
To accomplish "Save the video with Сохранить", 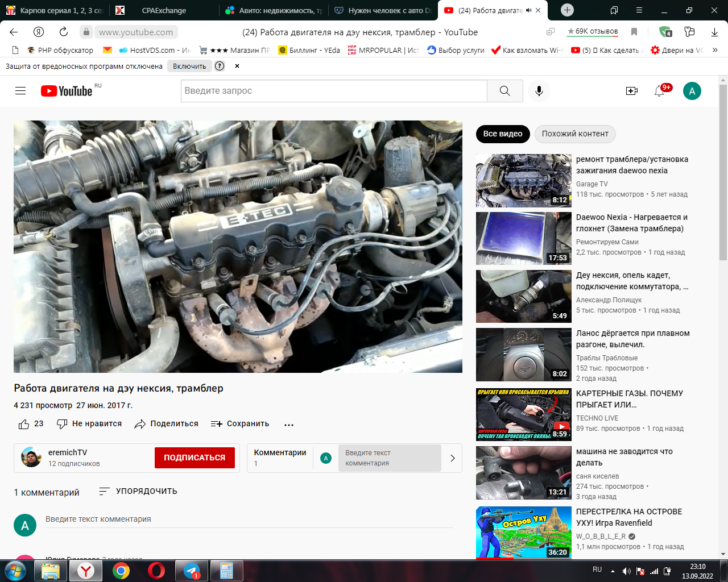I will [239, 424].
